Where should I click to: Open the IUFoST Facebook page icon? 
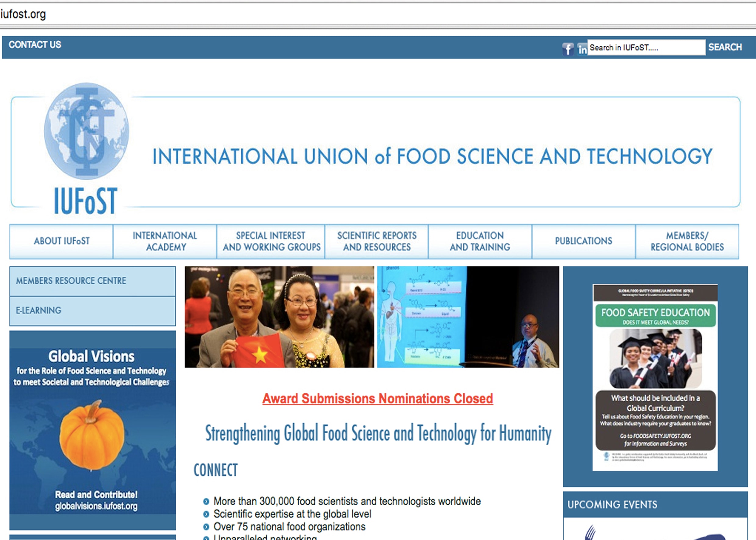568,49
